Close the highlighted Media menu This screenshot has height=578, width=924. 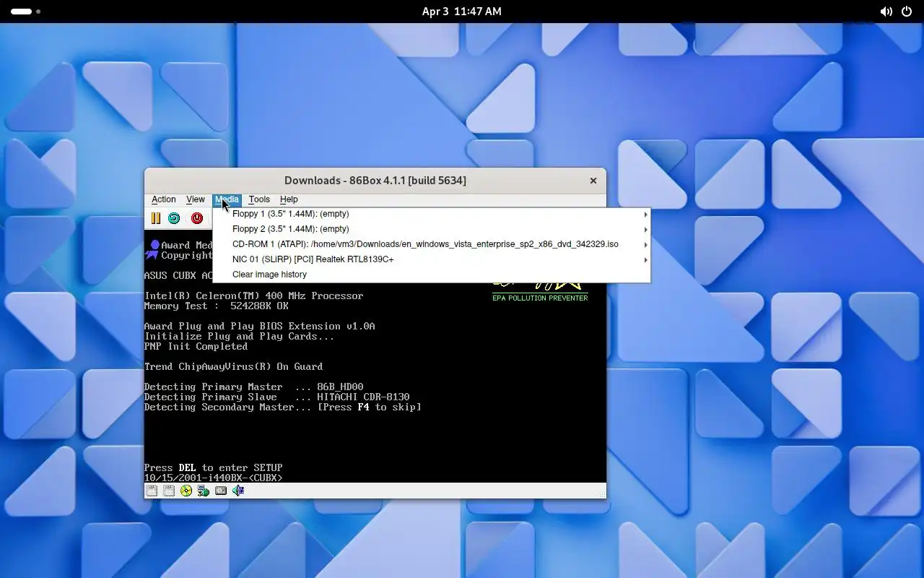pos(227,199)
